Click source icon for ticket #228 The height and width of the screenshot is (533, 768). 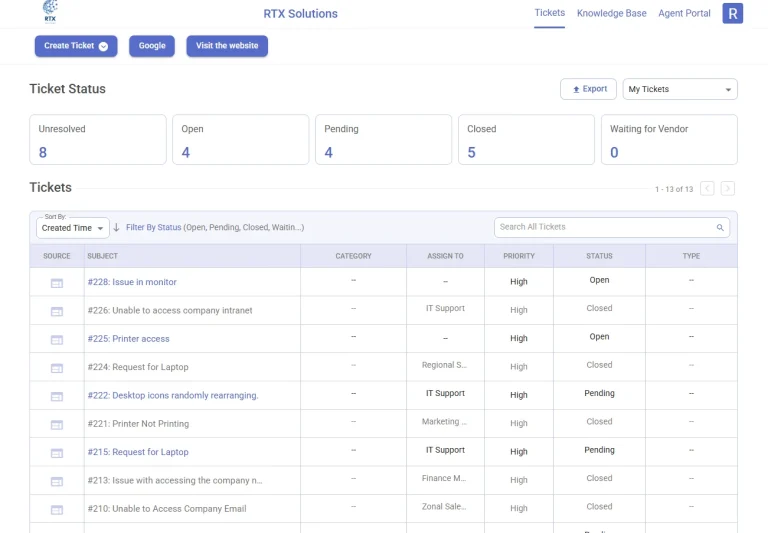57,283
